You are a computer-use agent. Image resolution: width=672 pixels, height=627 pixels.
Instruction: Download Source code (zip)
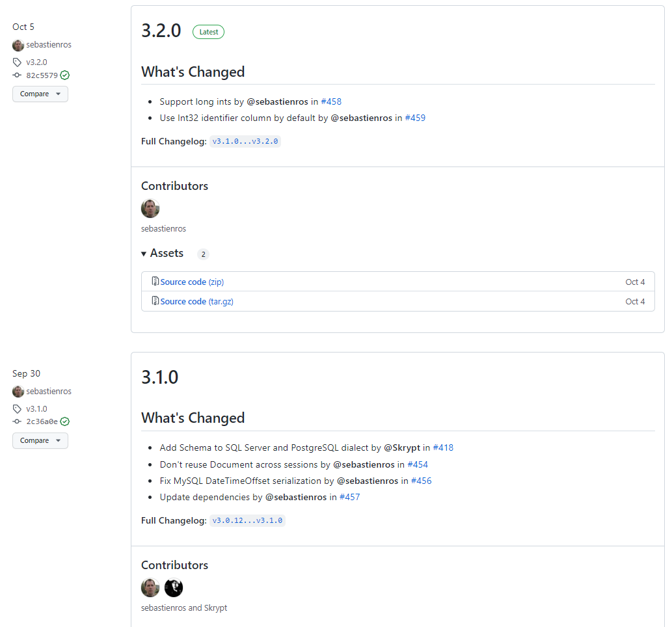coord(192,282)
